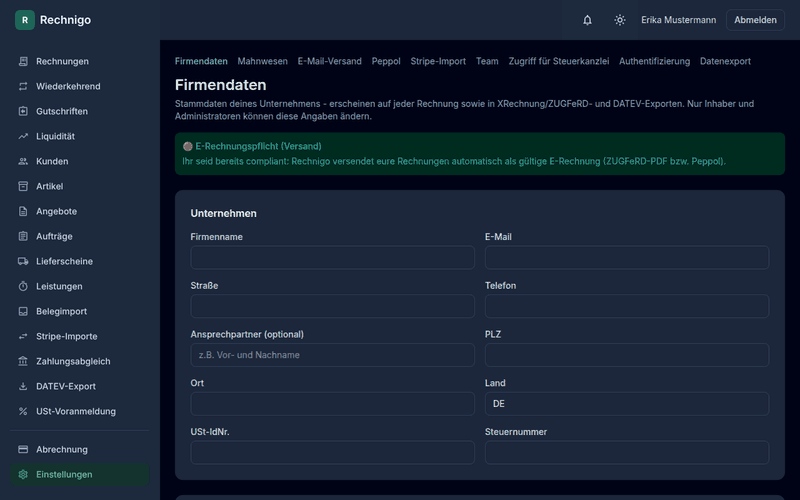The image size is (800, 500).
Task: Click the Stripe-Importe arrows icon
Action: pyautogui.click(x=23, y=336)
